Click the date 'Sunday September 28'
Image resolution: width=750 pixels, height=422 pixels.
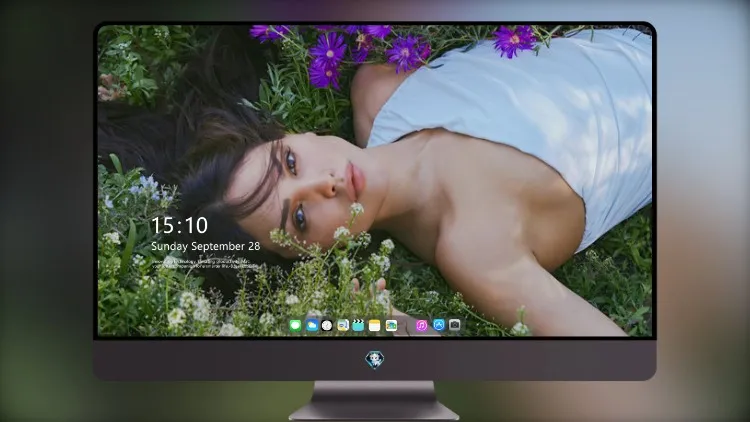click(206, 246)
